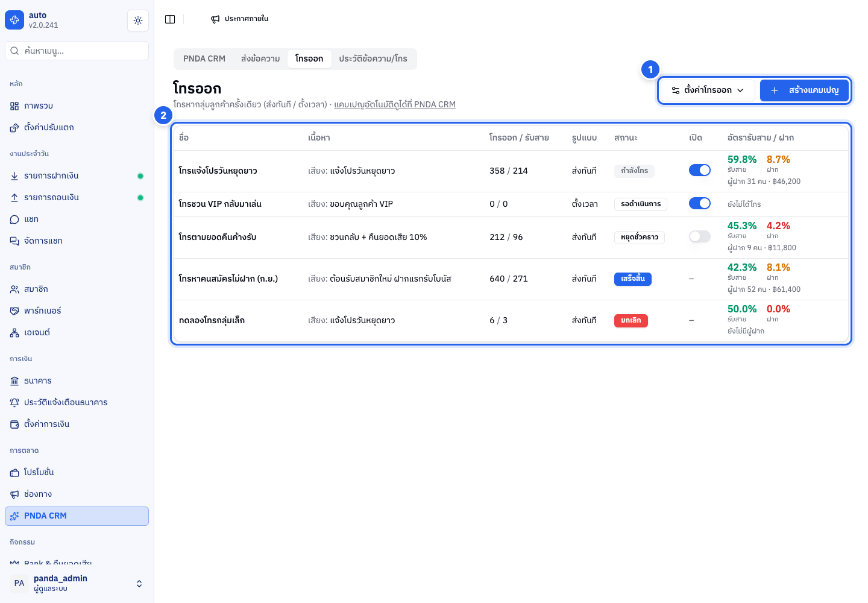Open โปรโมชั่น promotions page
Screen dimensions: 868x603
pos(77,473)
